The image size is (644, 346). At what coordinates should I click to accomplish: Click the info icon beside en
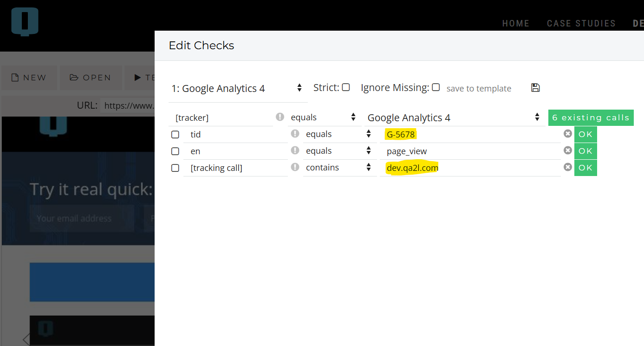point(295,150)
